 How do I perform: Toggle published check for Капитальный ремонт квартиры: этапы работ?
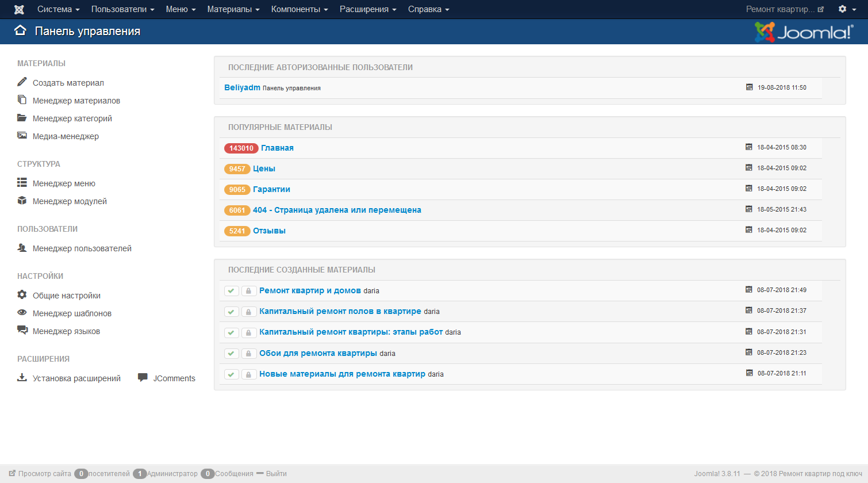(231, 332)
